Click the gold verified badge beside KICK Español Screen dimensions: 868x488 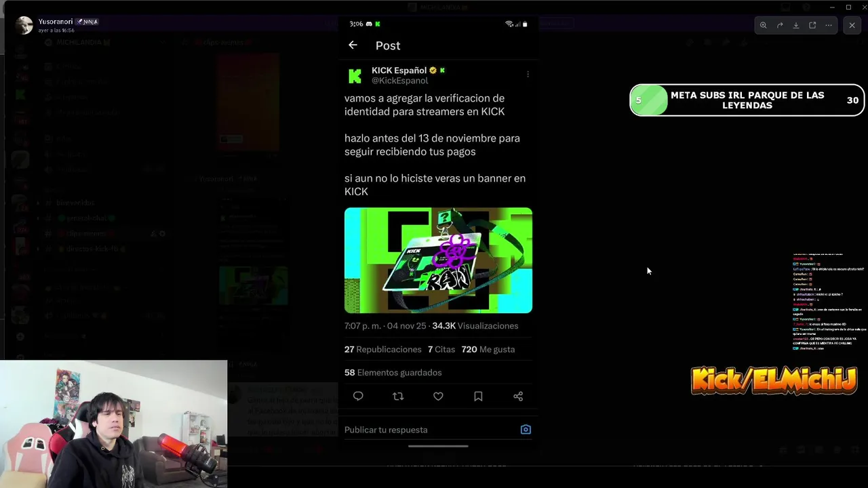pos(433,70)
